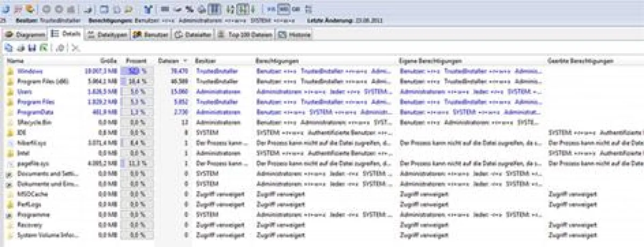
Task: Open the Benutzer tab
Action: coord(150,34)
